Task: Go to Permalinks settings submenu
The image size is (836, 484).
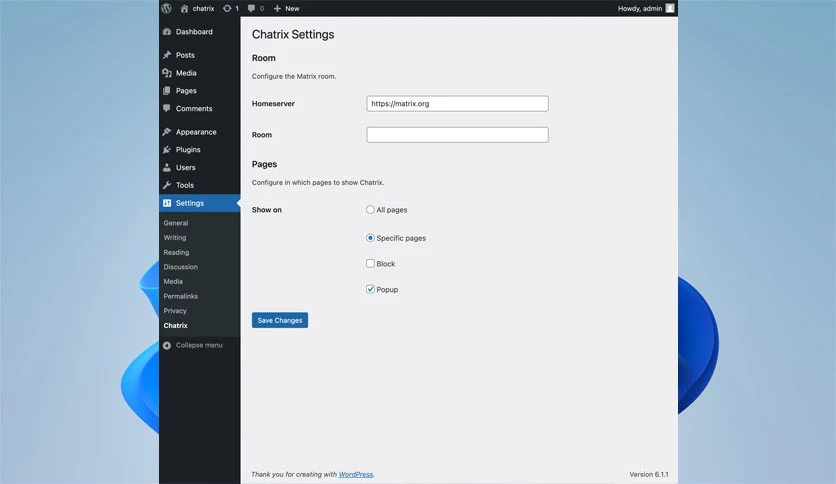Action: coord(181,296)
